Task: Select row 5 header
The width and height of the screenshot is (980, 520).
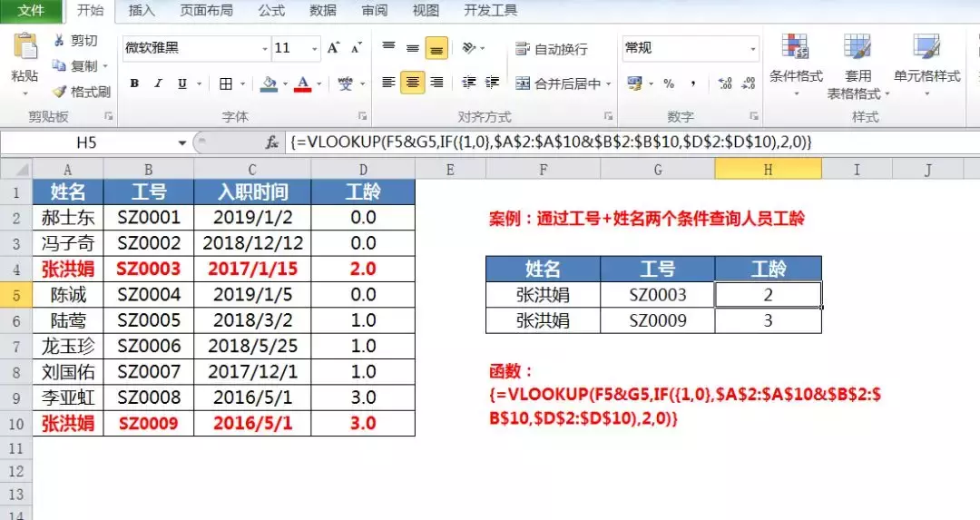Action: [x=16, y=294]
